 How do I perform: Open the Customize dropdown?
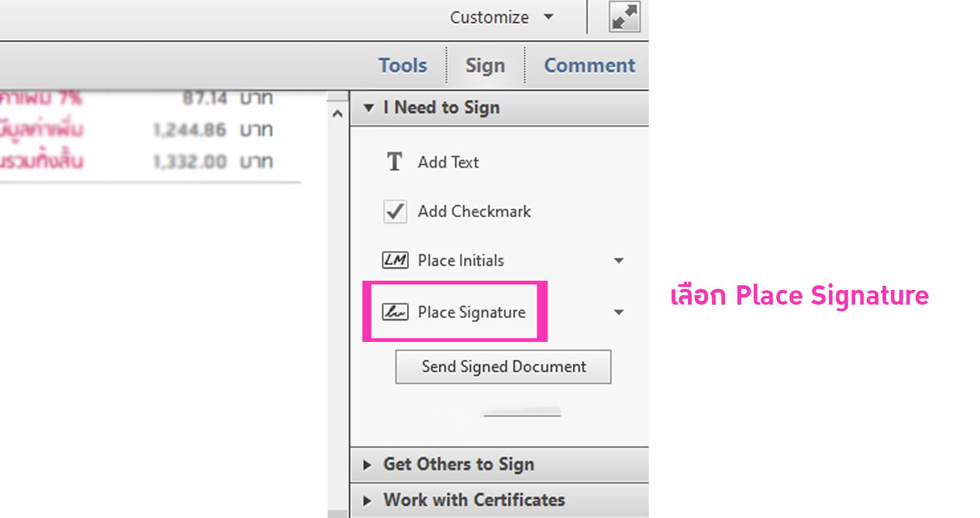pos(501,17)
